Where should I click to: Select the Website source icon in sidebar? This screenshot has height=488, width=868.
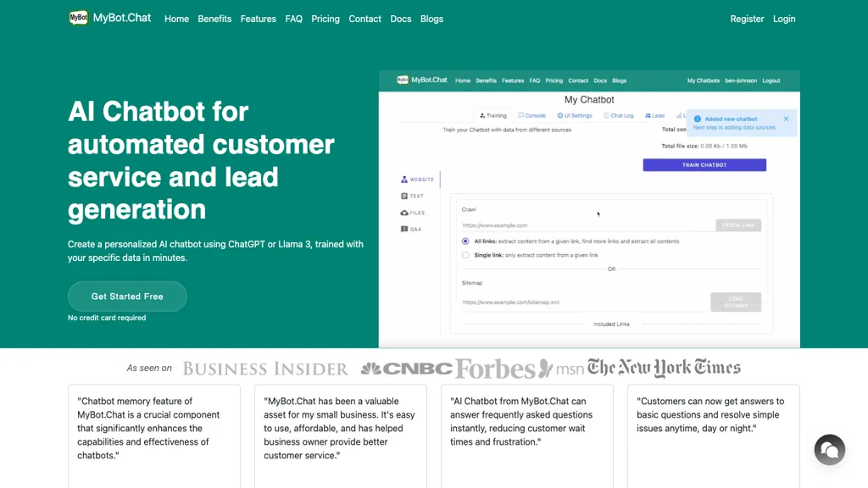tap(404, 180)
